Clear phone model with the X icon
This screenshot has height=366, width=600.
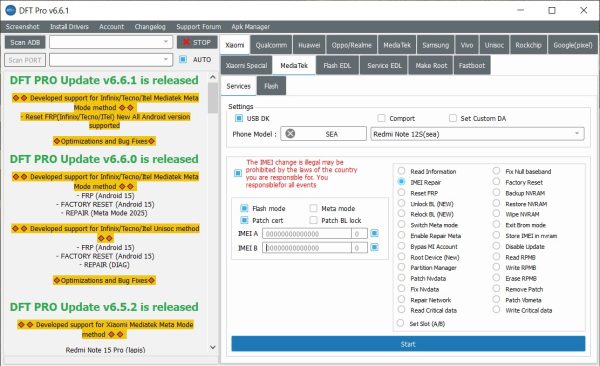click(290, 134)
